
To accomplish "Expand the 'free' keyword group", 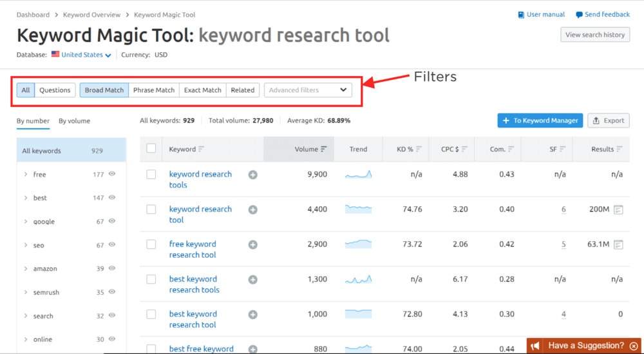I will tap(26, 174).
